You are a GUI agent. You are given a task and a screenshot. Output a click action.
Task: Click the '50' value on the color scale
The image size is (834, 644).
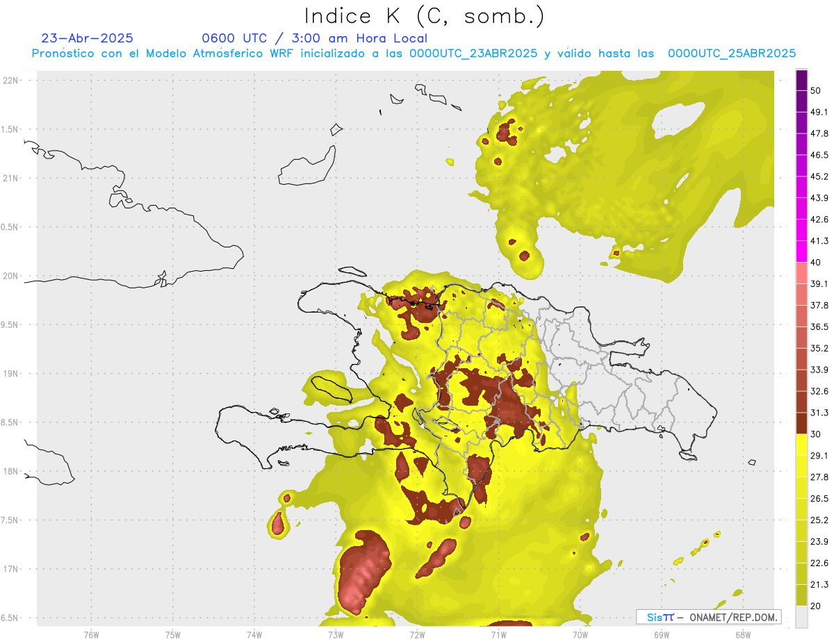[816, 90]
